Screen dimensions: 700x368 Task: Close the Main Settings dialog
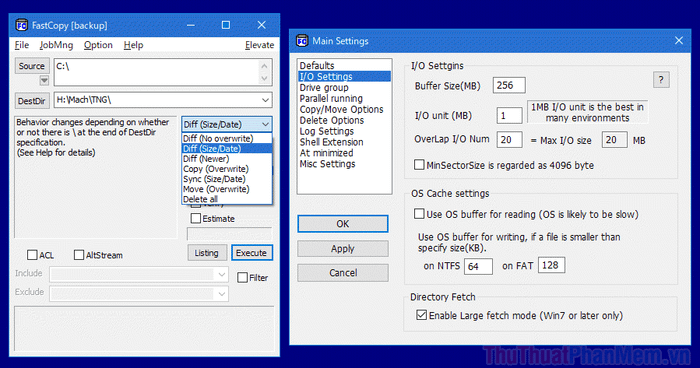679,41
